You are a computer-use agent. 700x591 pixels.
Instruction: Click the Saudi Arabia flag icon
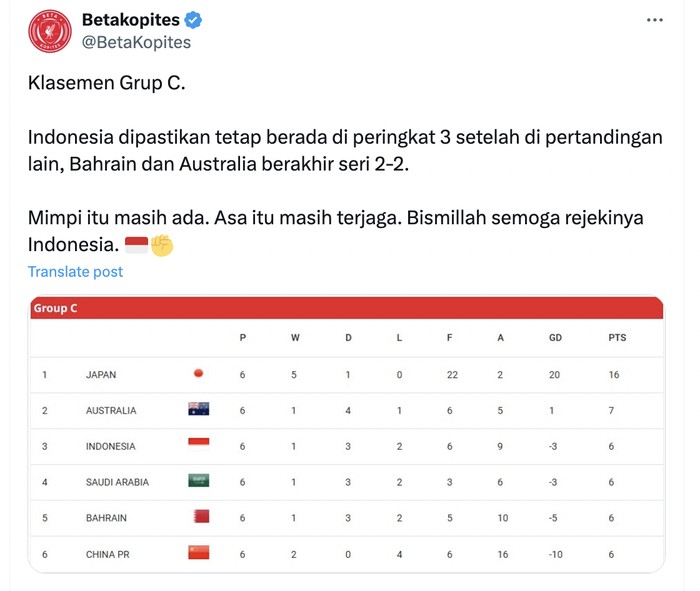tap(198, 481)
